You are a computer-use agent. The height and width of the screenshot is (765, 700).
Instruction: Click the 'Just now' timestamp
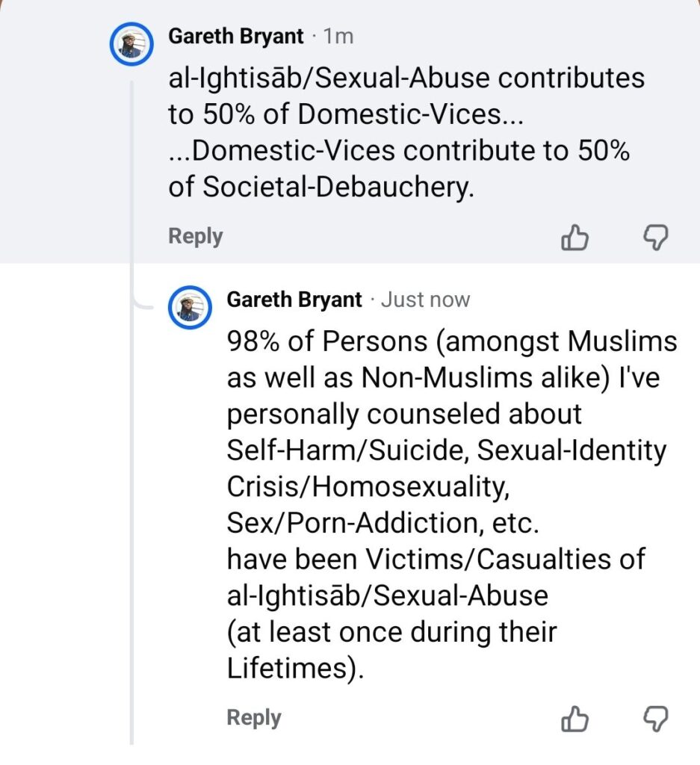(x=425, y=300)
